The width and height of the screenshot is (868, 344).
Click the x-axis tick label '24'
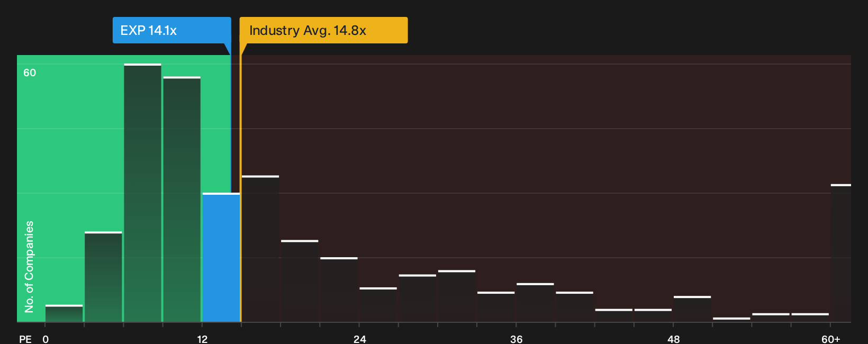[x=359, y=339]
